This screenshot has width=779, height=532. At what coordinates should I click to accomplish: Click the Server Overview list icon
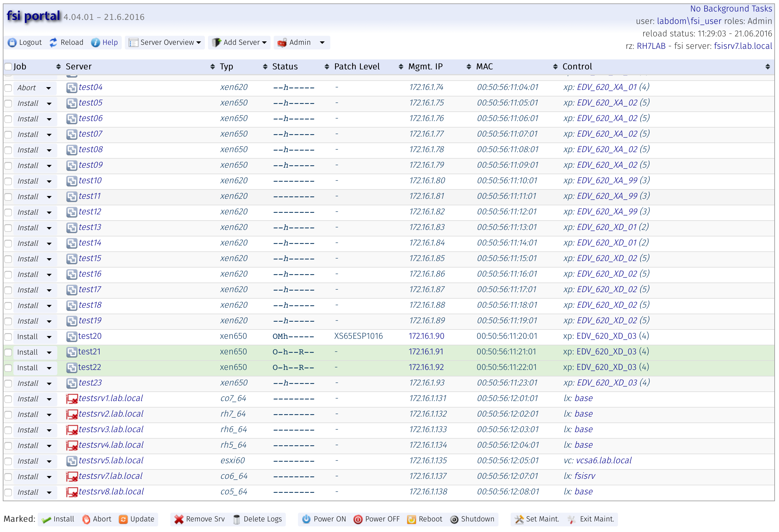click(x=133, y=43)
